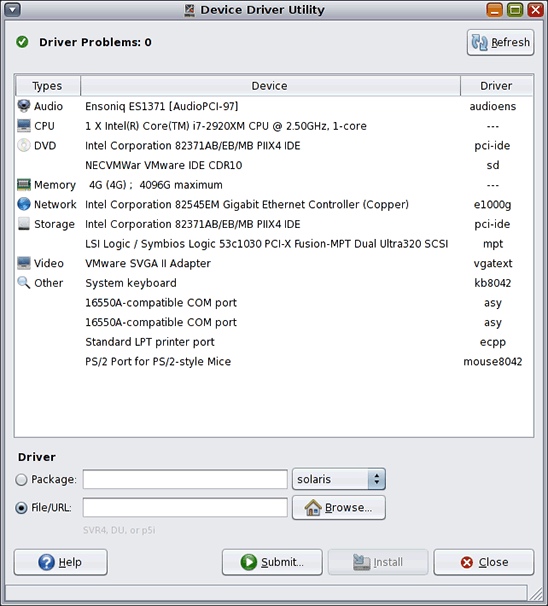Click the Network globe icon
Image resolution: width=548 pixels, height=606 pixels.
[24, 204]
